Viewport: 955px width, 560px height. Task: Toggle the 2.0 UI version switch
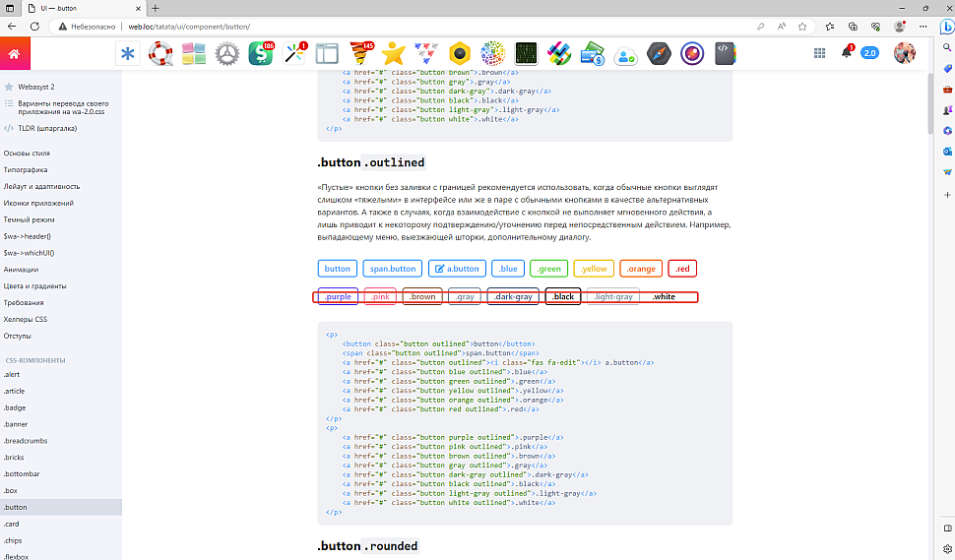(x=870, y=53)
